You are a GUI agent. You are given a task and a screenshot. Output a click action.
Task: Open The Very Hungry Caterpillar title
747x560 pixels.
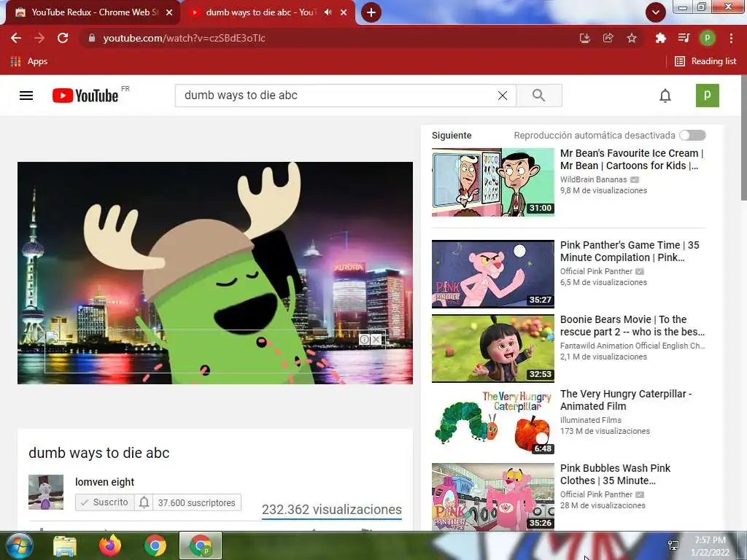[625, 400]
